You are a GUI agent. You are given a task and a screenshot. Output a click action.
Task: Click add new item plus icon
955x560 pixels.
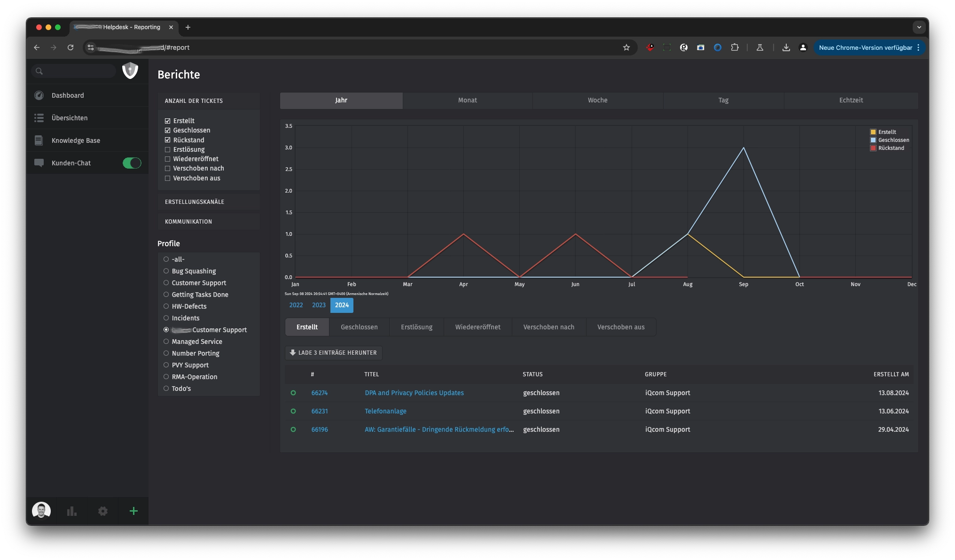coord(133,511)
